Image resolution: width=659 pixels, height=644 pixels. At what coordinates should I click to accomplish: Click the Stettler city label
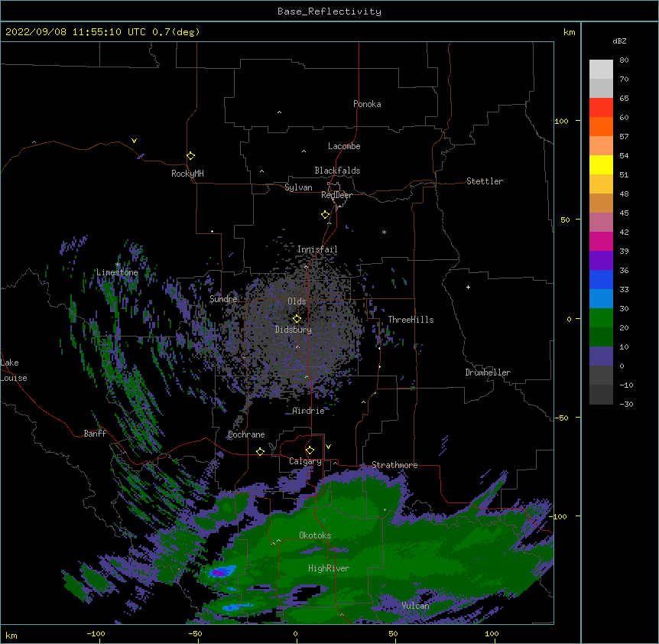[x=485, y=181]
